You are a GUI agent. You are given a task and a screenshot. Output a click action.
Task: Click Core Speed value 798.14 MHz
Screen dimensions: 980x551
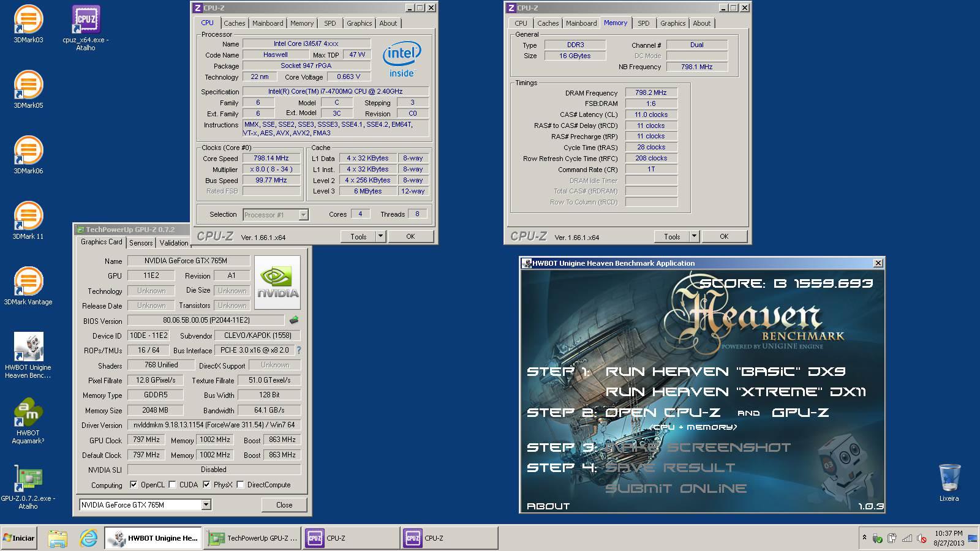pyautogui.click(x=271, y=158)
